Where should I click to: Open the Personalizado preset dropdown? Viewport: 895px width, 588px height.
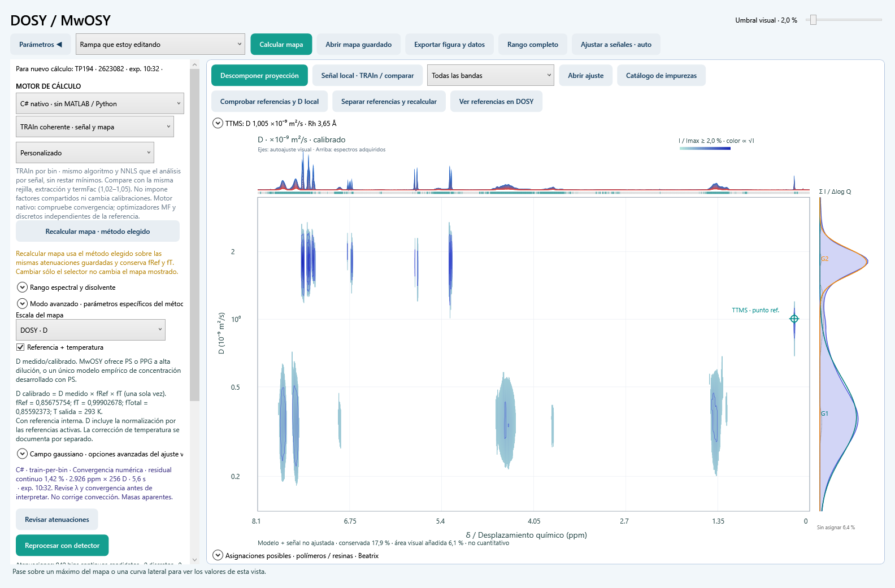85,153
